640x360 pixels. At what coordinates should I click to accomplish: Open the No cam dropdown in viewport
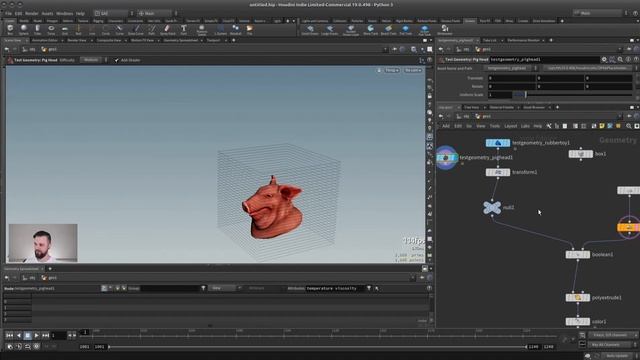(x=413, y=70)
